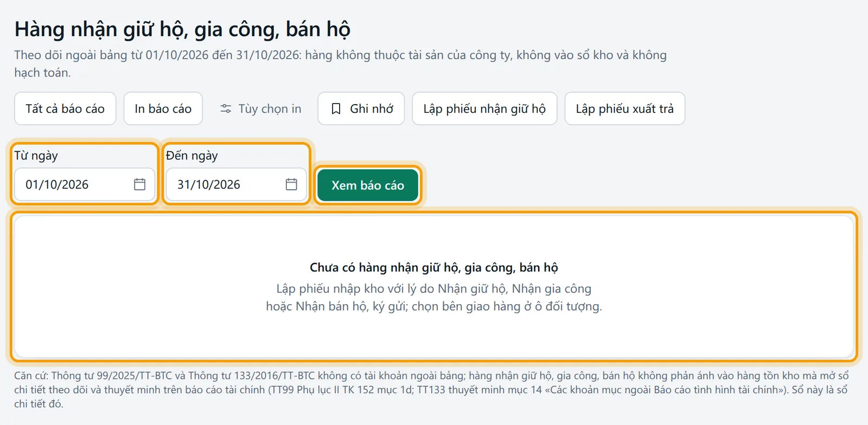Focus the Từ ngày date field 01/10/2026
Viewport: 868px width, 425px height.
[x=85, y=184]
